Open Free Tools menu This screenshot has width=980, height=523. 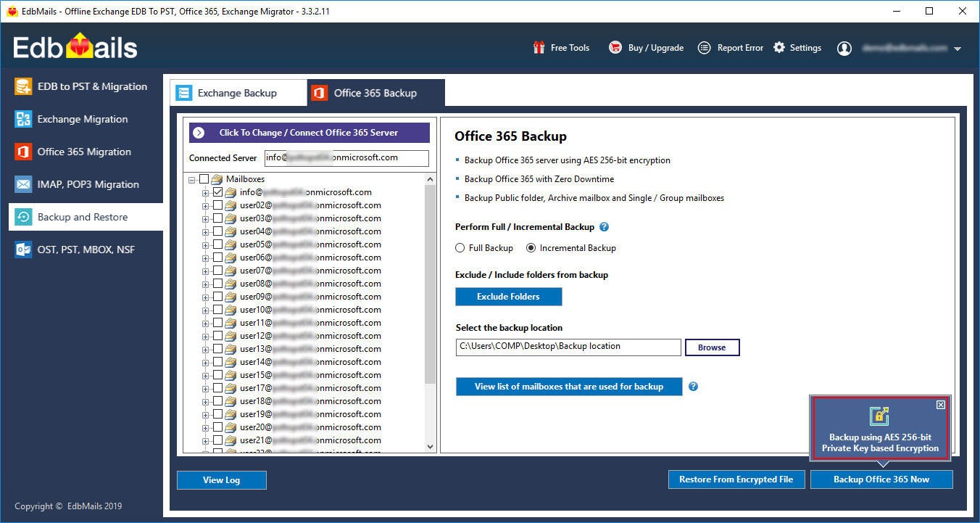pos(561,48)
